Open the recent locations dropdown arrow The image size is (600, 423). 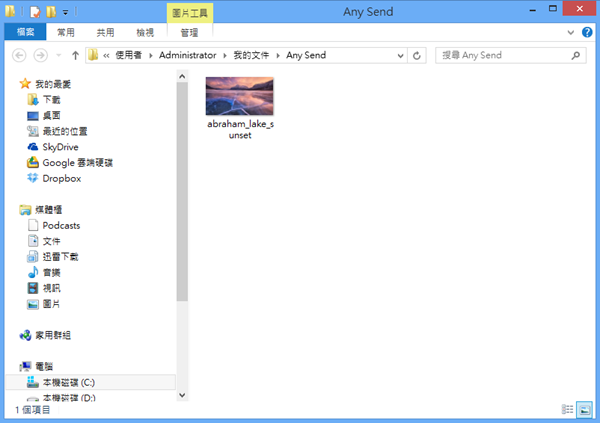pos(59,56)
